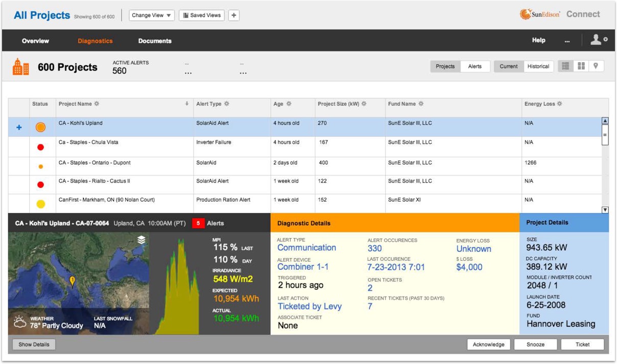
Task: Click the list view layout icon
Action: coord(565,66)
